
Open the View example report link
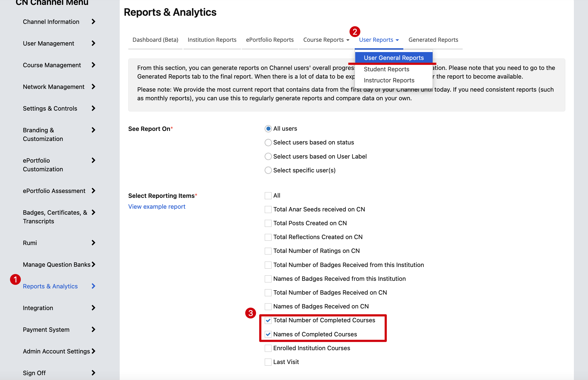[x=157, y=207]
